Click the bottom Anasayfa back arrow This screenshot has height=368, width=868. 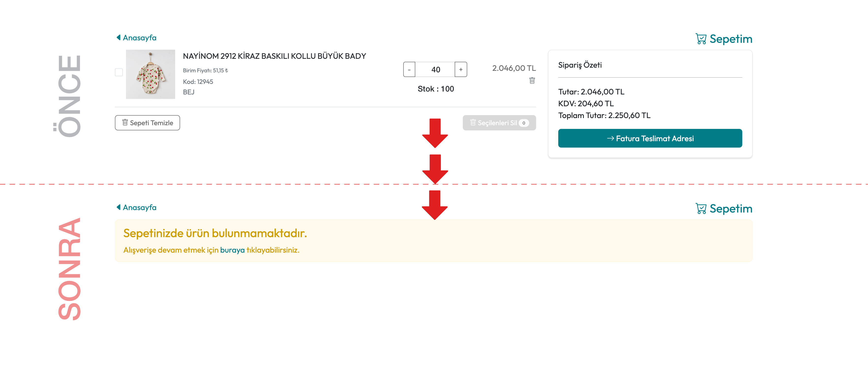119,207
